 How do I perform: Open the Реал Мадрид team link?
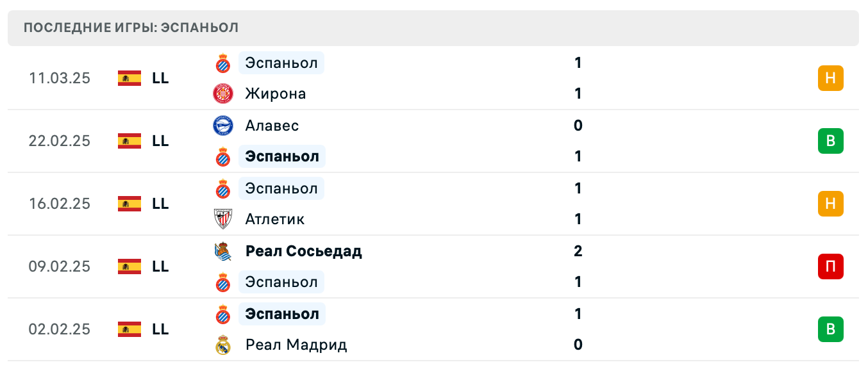(296, 345)
